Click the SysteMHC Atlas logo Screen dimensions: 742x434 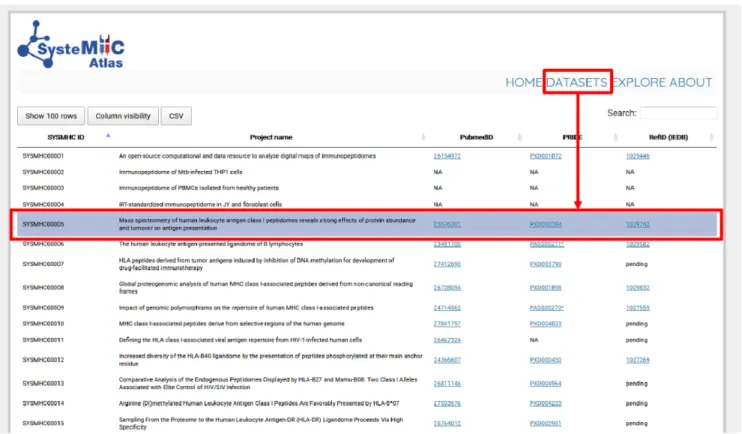coord(71,45)
